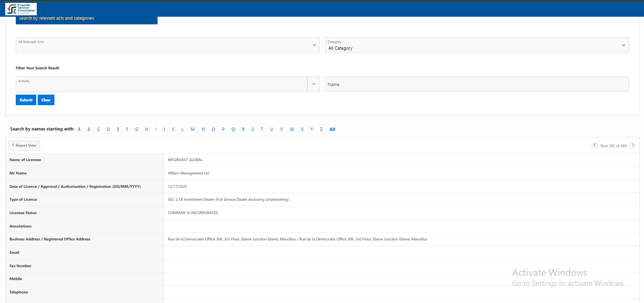This screenshot has width=644, height=303.
Task: Filter names starting with E
Action: [118, 130]
